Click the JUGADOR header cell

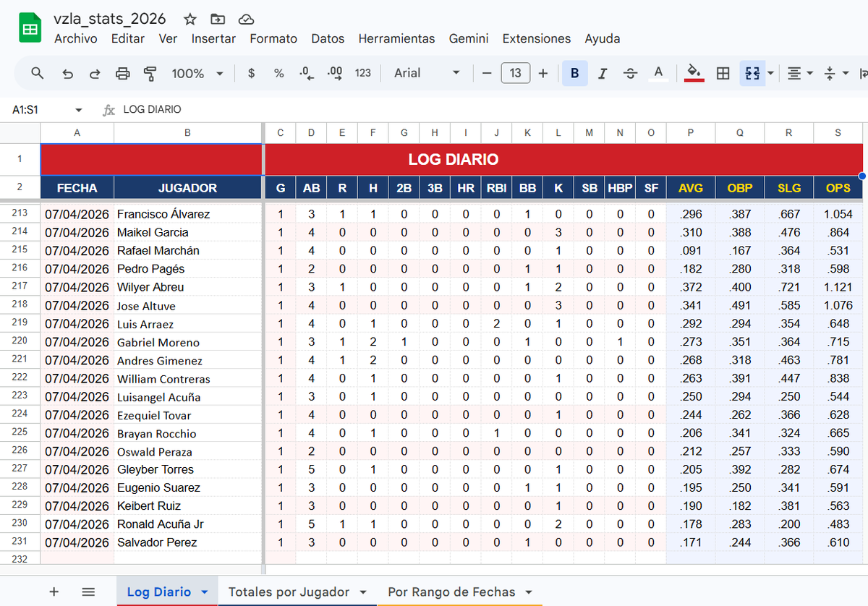187,188
